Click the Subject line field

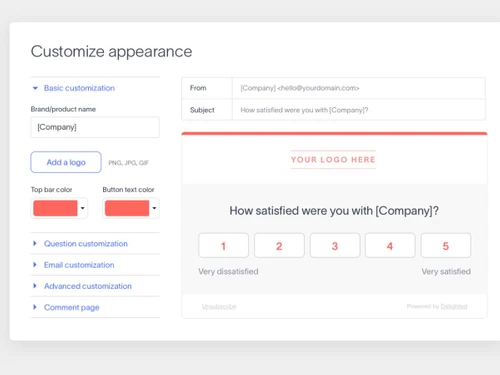[x=359, y=110]
